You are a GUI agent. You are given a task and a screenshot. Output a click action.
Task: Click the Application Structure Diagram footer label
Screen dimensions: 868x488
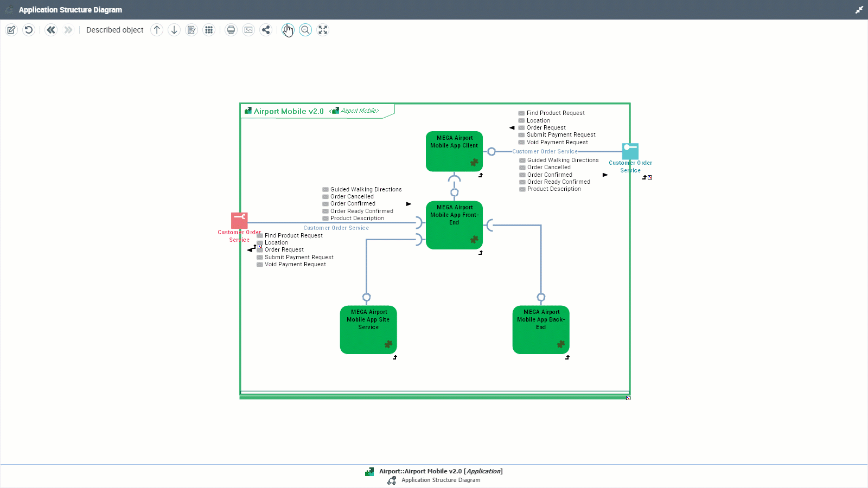pos(441,480)
